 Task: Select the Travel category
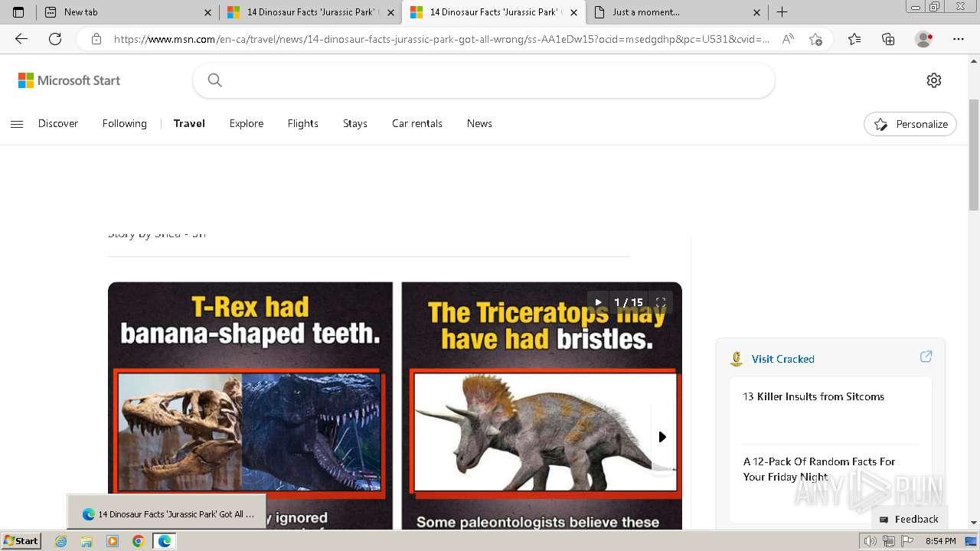[189, 123]
